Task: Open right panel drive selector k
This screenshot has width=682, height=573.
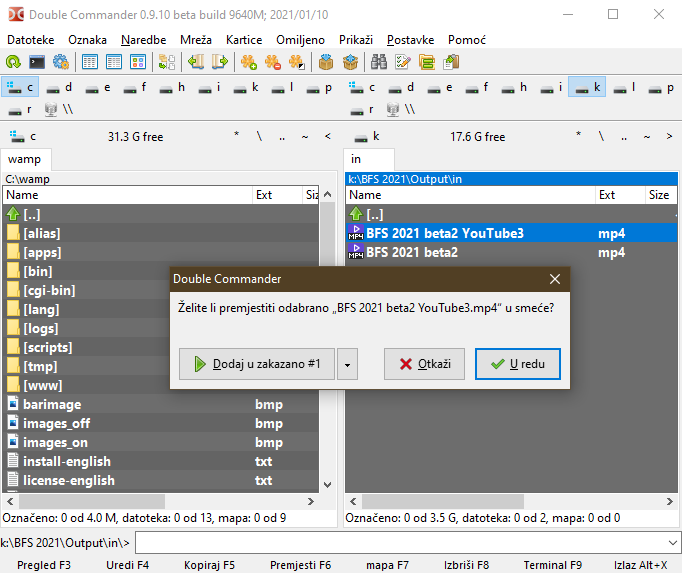Action: coord(366,137)
